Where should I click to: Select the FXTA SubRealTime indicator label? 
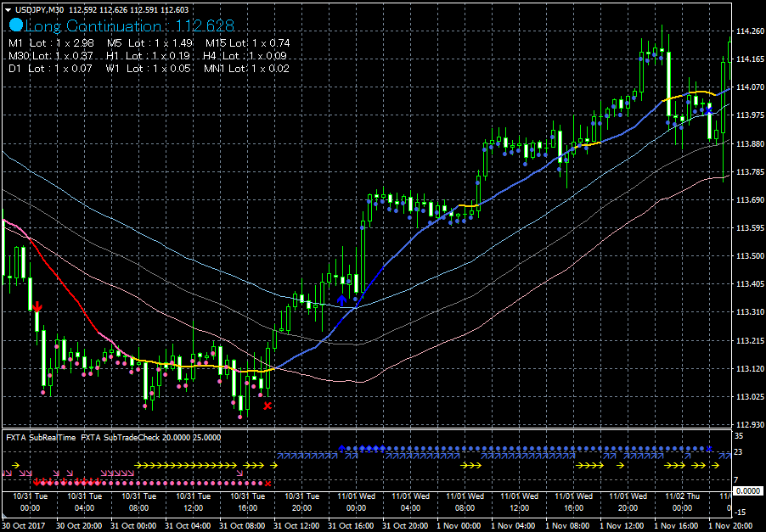41,437
